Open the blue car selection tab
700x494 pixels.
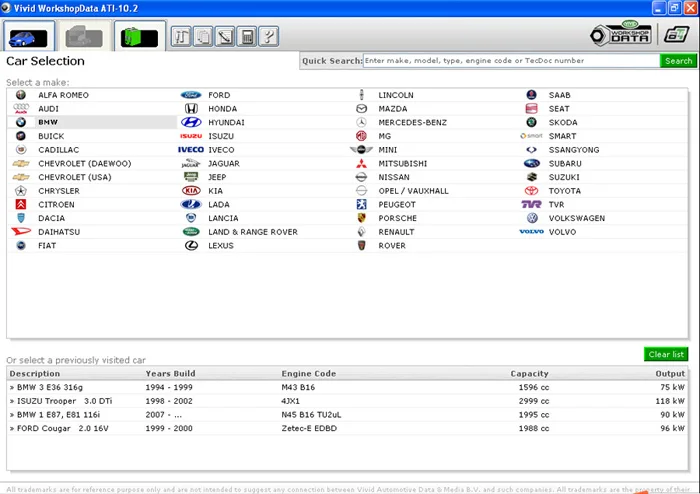click(29, 37)
